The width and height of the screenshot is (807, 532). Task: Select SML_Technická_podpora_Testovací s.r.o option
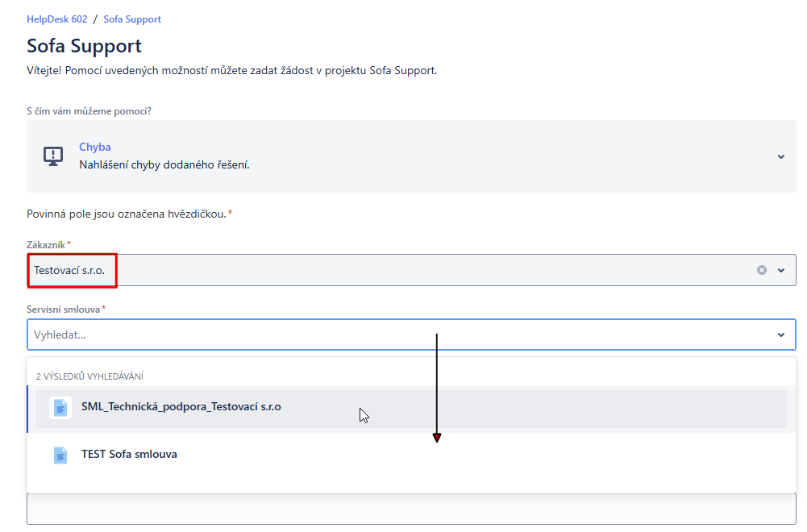pyautogui.click(x=181, y=407)
